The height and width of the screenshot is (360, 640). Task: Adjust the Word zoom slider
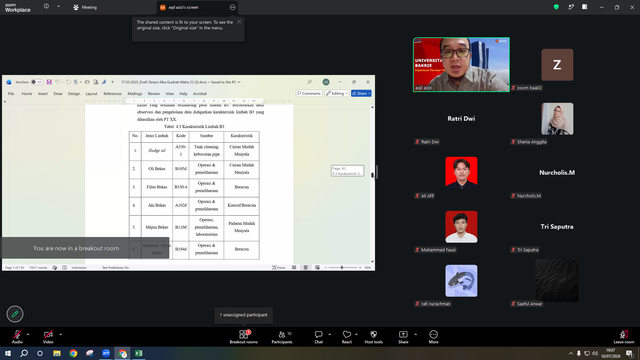342,267
